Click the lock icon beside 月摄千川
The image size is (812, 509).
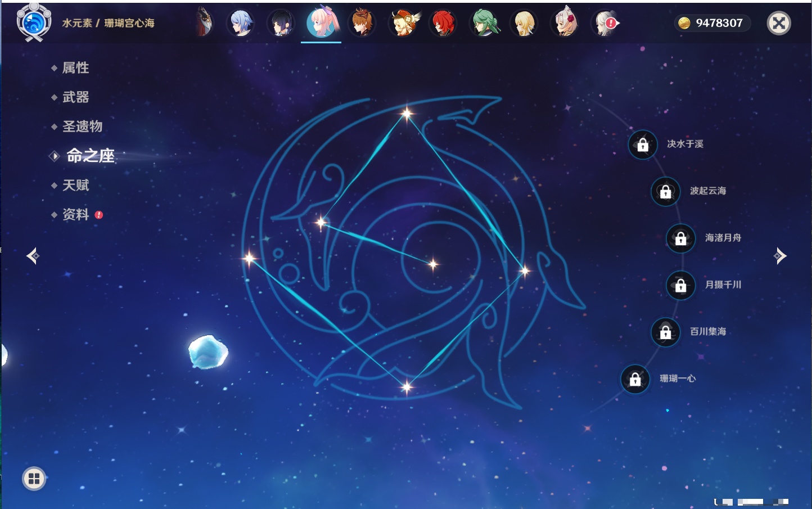[x=680, y=285]
